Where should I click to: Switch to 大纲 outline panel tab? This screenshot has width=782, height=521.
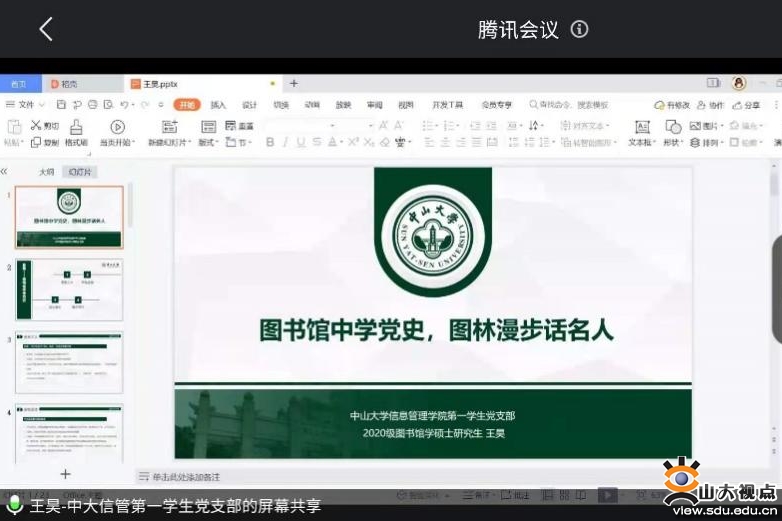click(x=46, y=172)
